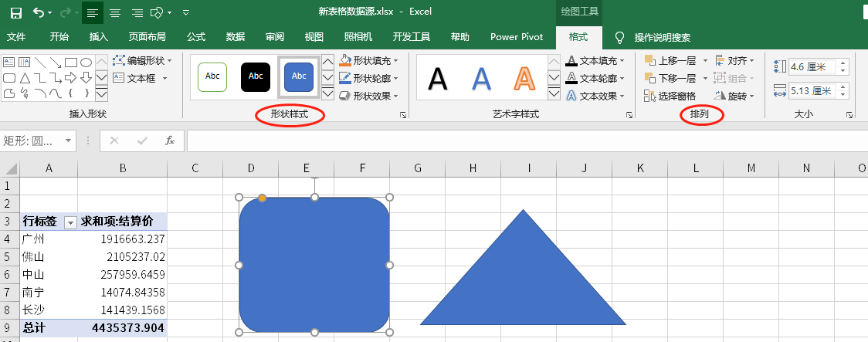The height and width of the screenshot is (342, 868).
Task: Expand the shapes gallery with the More button
Action: click(101, 95)
